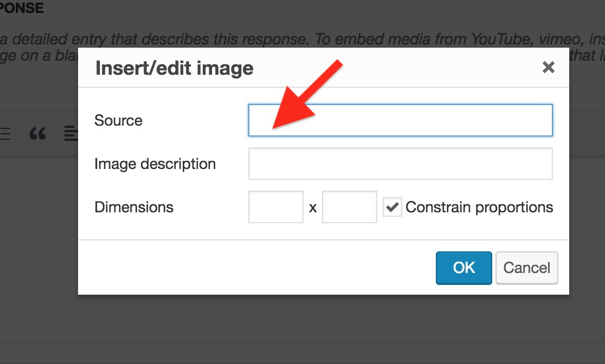Click the Dimensions label text
The width and height of the screenshot is (605, 364).
coord(134,207)
